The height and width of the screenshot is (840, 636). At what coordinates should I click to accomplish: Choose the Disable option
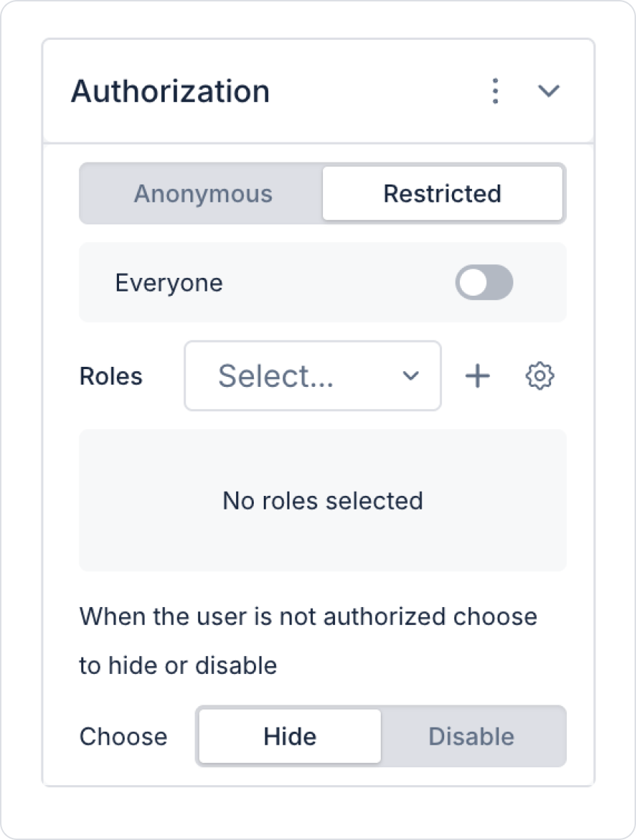point(471,736)
